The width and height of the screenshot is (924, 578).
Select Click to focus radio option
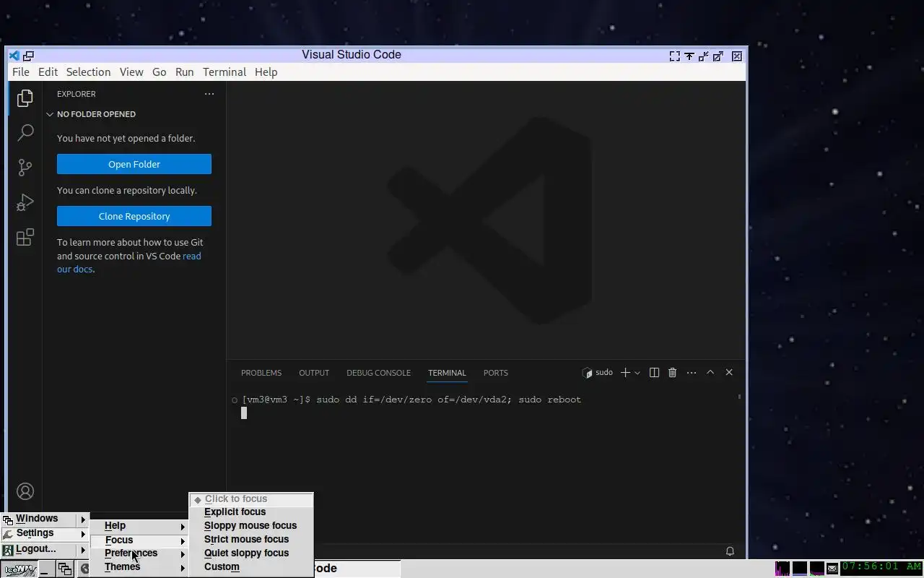click(251, 499)
